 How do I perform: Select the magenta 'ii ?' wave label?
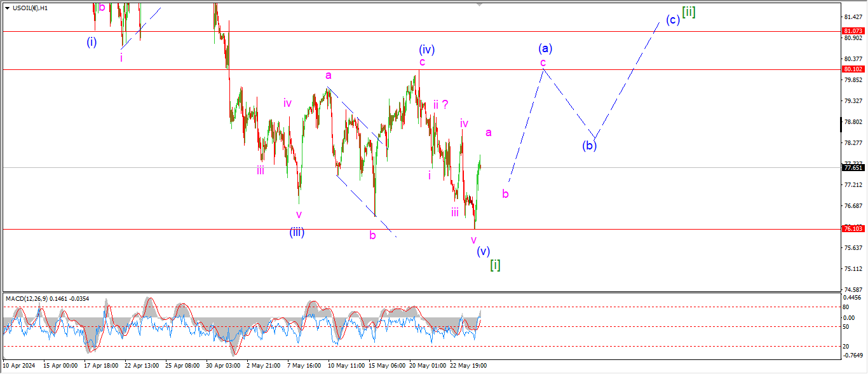tap(441, 104)
